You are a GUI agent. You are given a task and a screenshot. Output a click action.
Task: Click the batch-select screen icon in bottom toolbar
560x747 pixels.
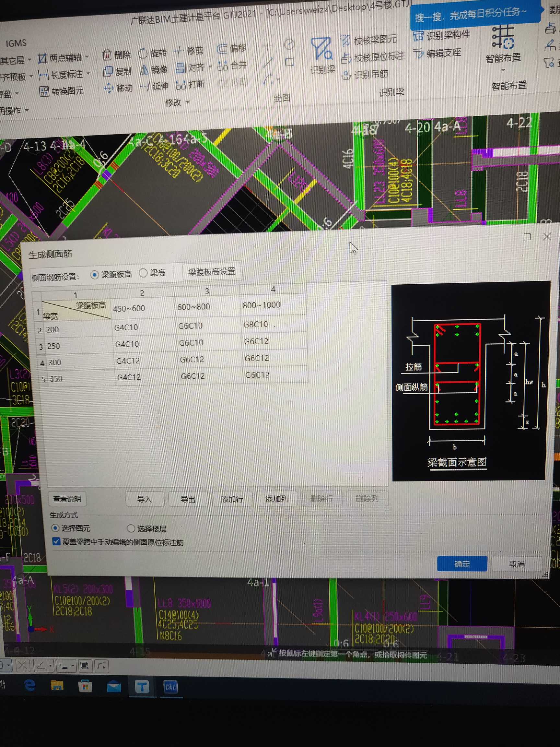tap(85, 666)
